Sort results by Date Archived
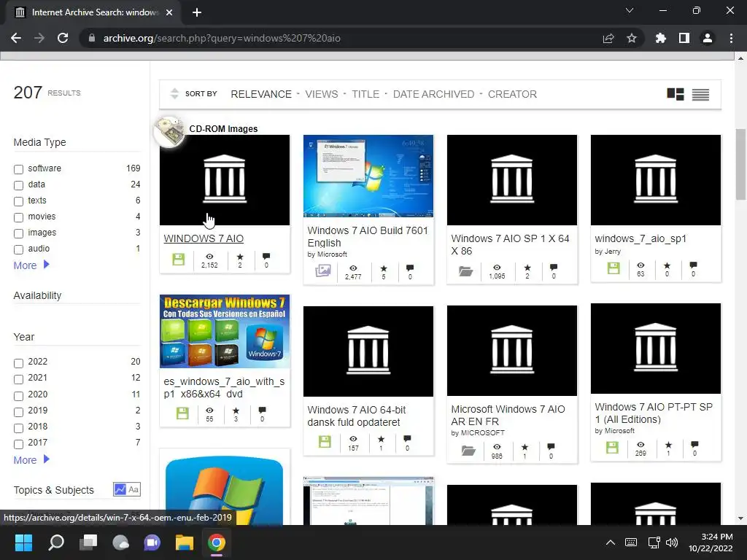747x560 pixels. pos(433,94)
